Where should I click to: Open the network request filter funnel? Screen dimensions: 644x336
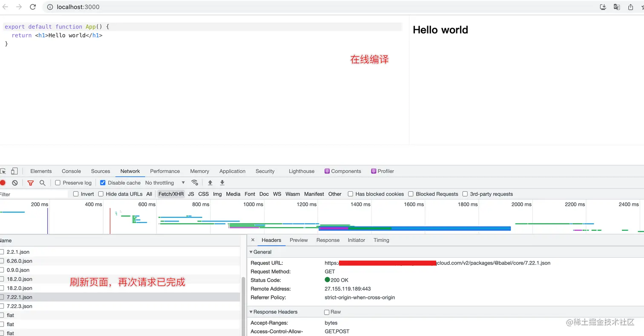pos(30,182)
